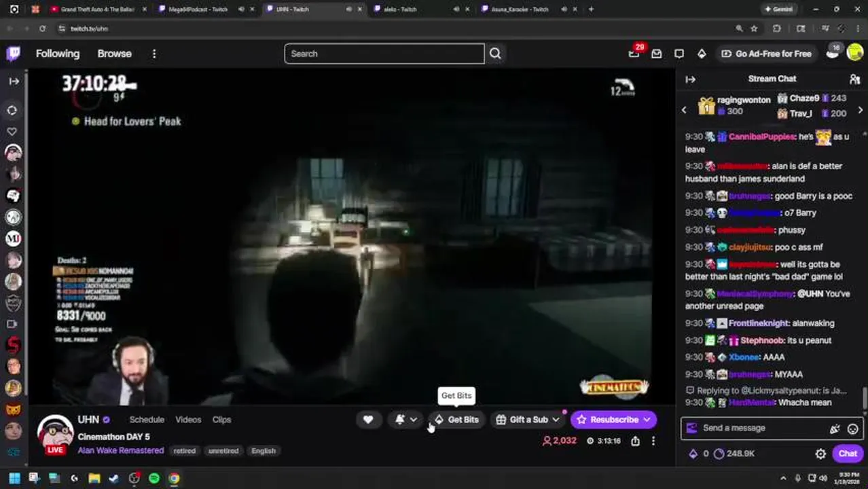Viewport: 868px width, 489px height.
Task: Toggle the heart follow button
Action: coord(367,420)
